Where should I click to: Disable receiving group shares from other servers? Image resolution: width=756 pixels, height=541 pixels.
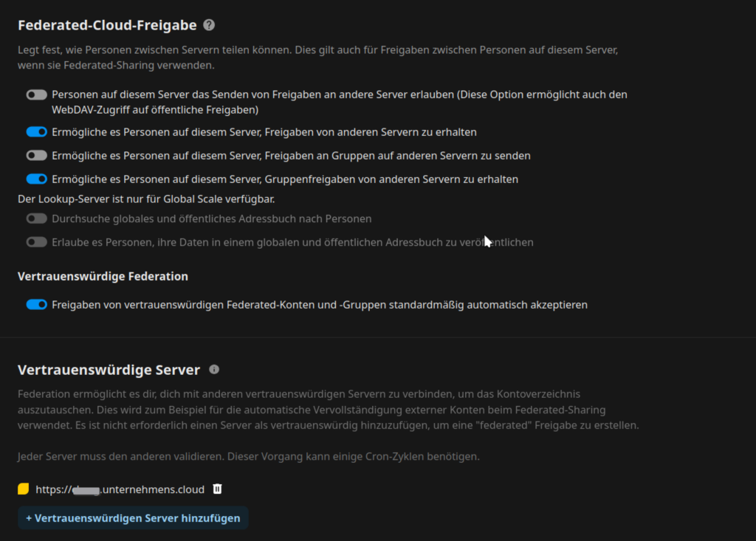pyautogui.click(x=36, y=179)
